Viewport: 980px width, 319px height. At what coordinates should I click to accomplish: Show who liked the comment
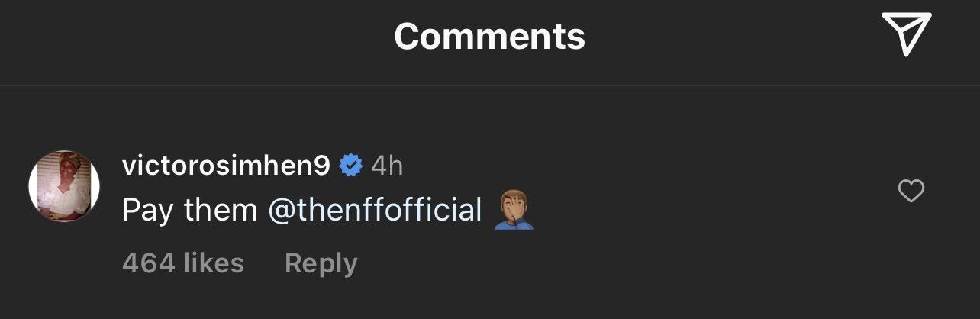pos(183,263)
